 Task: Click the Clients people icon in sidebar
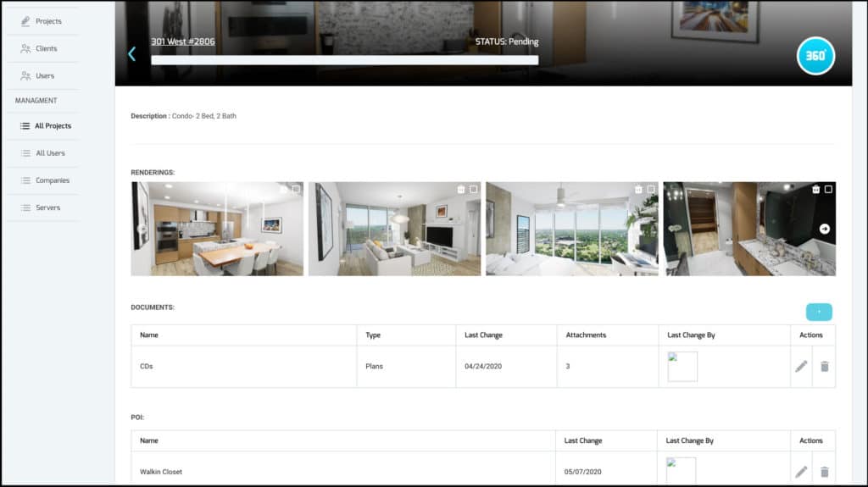(25, 49)
